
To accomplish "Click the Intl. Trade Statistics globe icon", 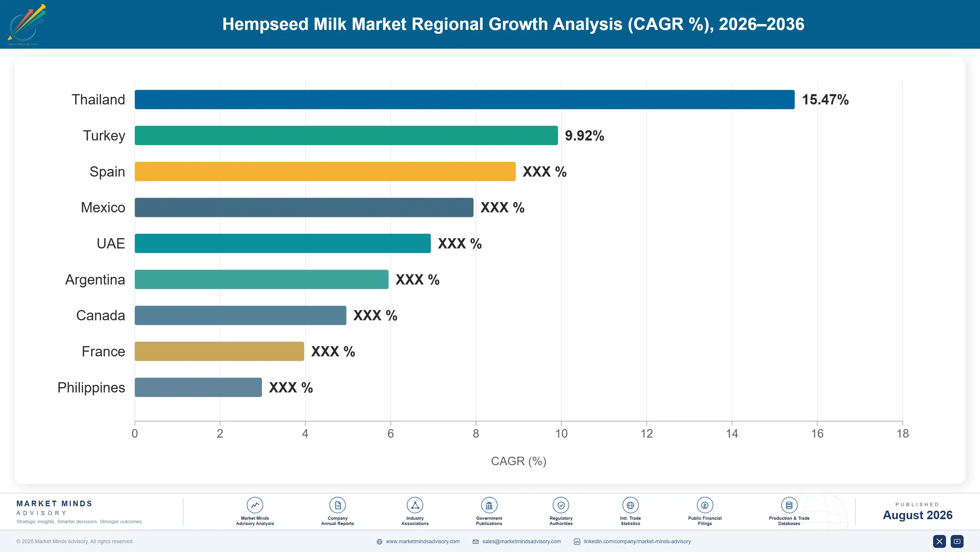I will [630, 505].
